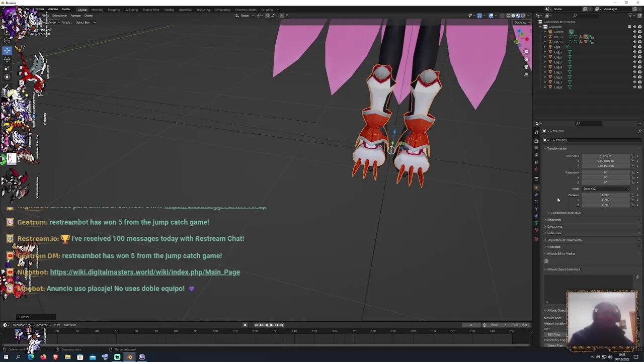Open Object Data properties tab
This screenshot has width=644, height=362.
point(536,223)
